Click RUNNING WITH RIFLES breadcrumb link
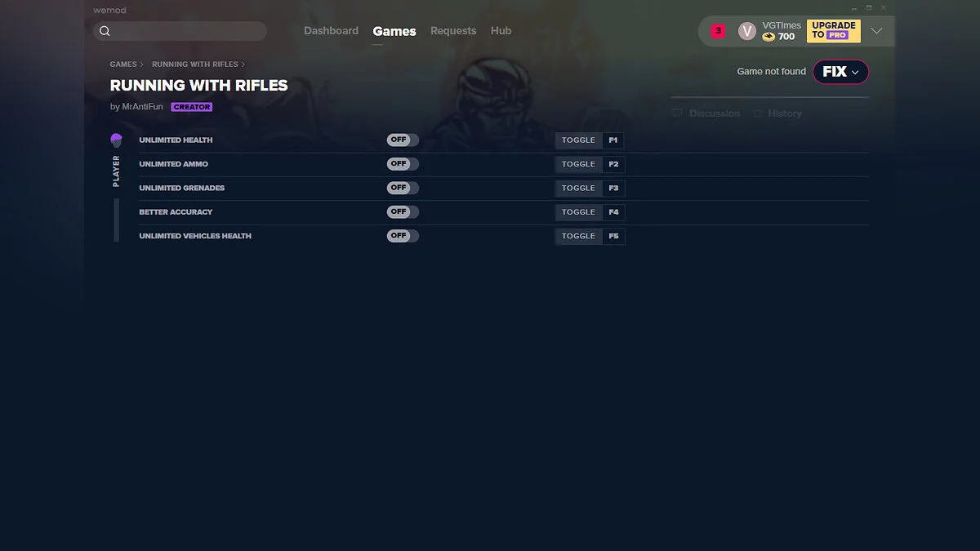The image size is (980, 551). (x=195, y=64)
